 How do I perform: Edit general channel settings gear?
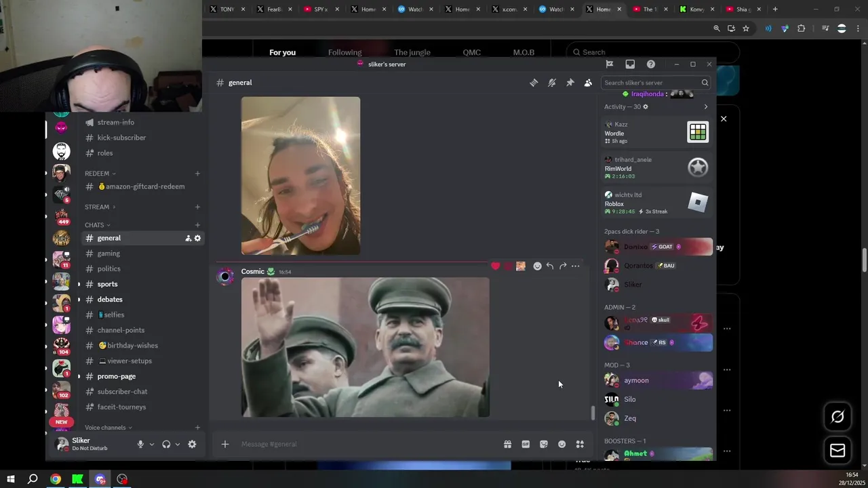pyautogui.click(x=197, y=238)
